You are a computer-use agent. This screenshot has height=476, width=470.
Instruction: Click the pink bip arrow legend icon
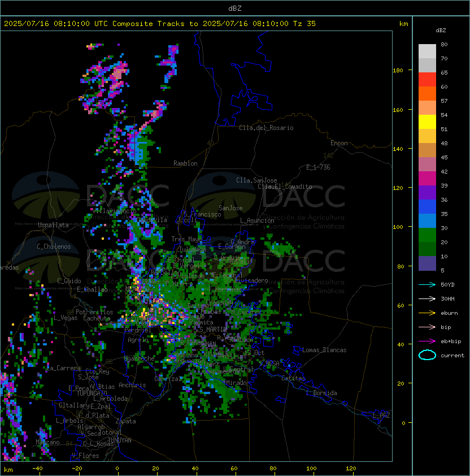coord(427,327)
